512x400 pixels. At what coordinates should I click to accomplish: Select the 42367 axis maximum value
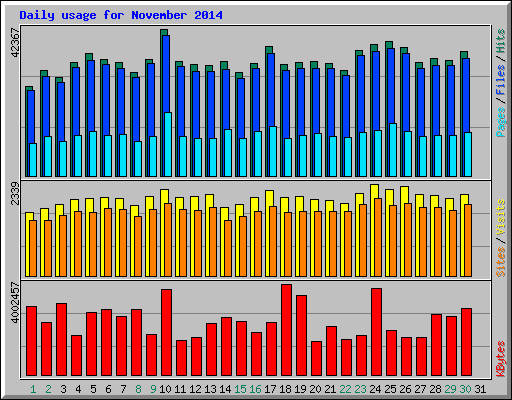(15, 43)
